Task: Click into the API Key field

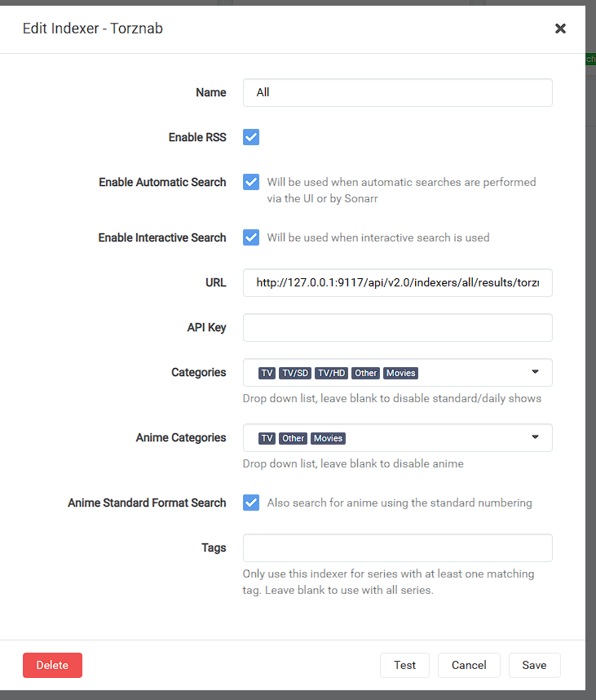Action: click(x=398, y=328)
